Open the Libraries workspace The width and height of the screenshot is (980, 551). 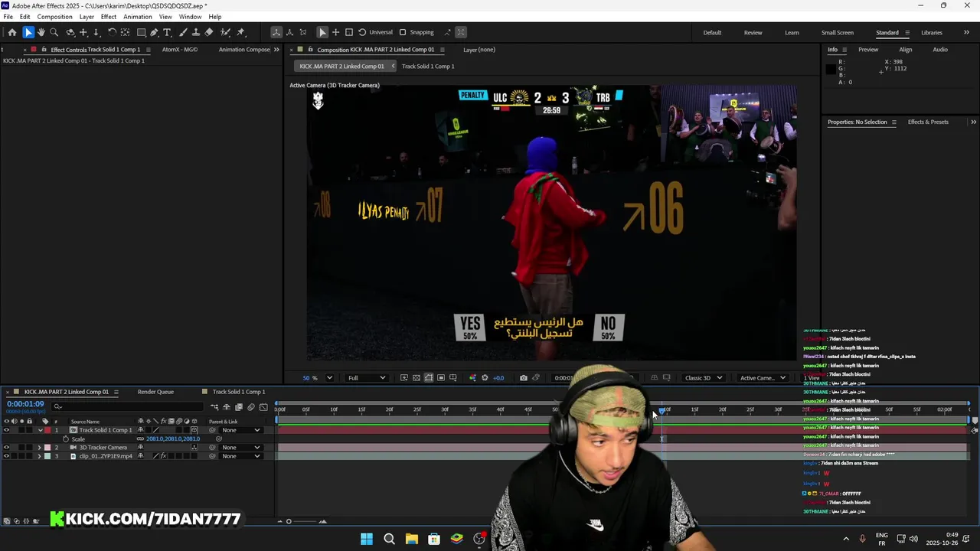pos(932,32)
